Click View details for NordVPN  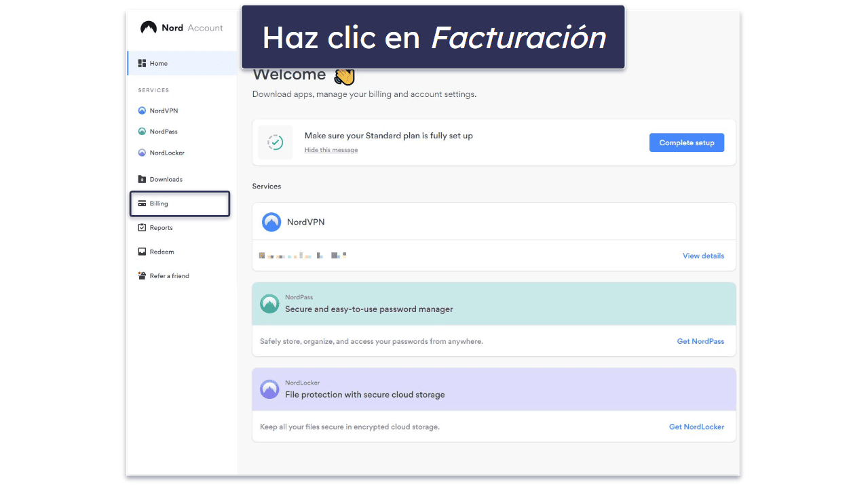pos(703,256)
